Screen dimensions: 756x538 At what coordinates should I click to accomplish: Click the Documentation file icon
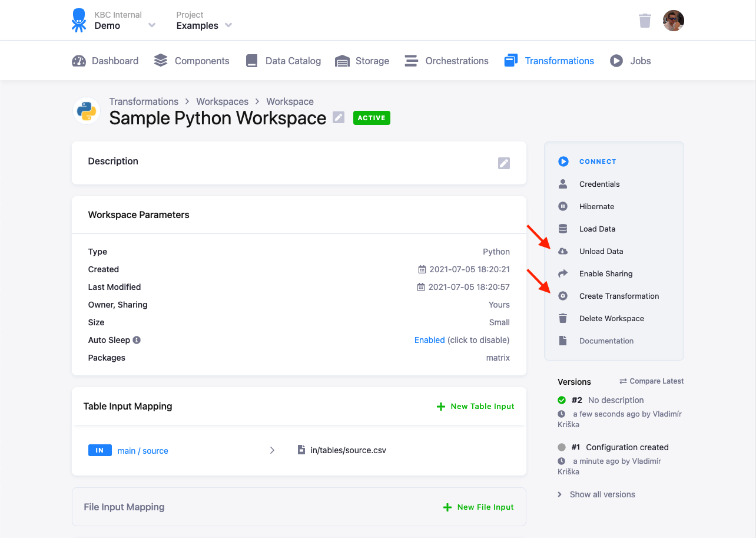[x=563, y=341]
